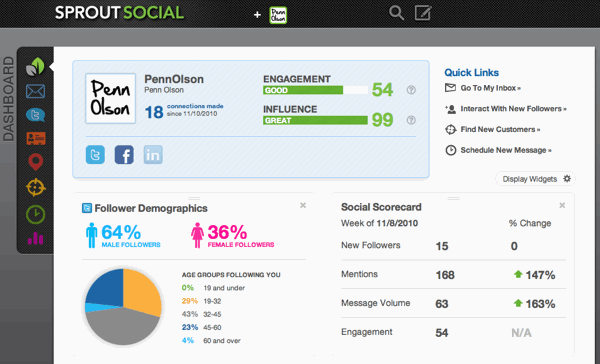This screenshot has width=600, height=364.
Task: Click Follower Demographics drag handle
Action: click(194, 198)
